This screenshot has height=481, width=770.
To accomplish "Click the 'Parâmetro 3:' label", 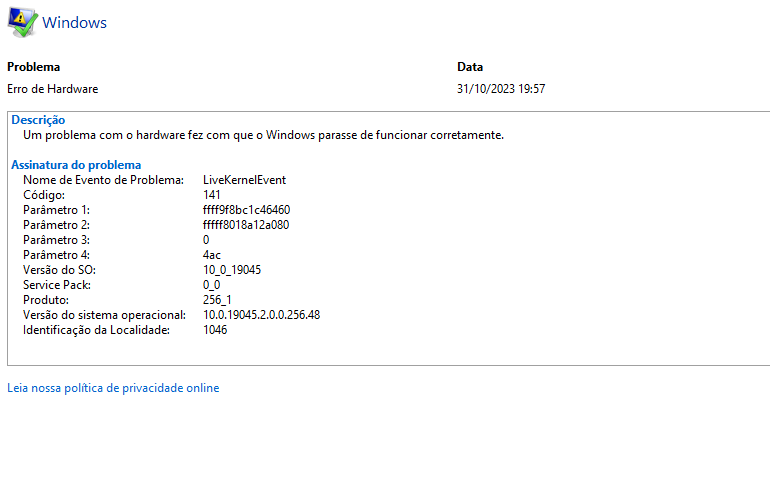I will coord(56,240).
